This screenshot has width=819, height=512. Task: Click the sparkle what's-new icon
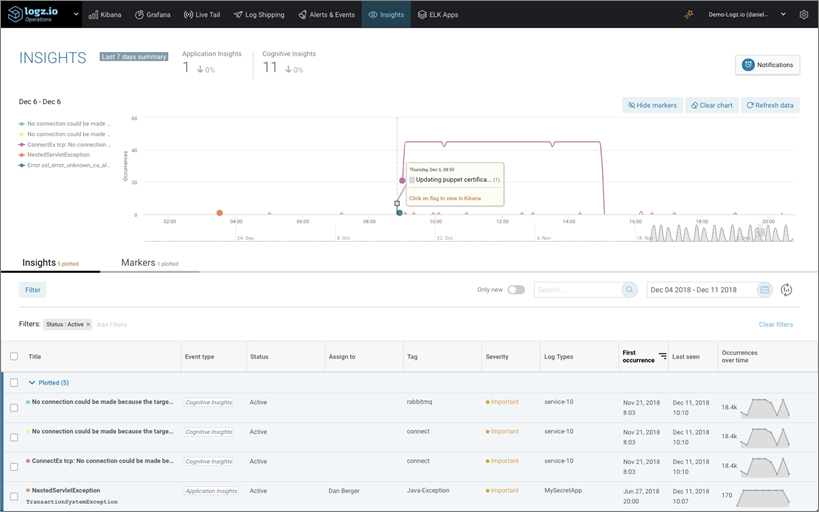coord(689,15)
